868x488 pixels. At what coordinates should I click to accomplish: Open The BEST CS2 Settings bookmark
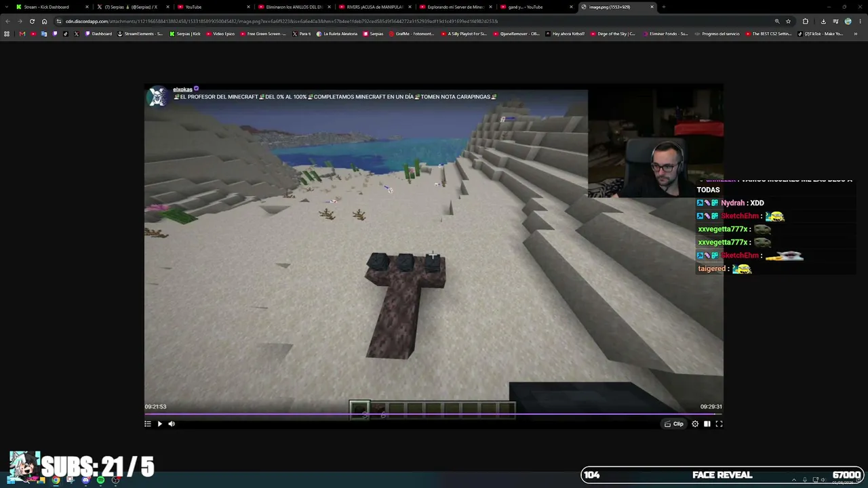pyautogui.click(x=768, y=34)
